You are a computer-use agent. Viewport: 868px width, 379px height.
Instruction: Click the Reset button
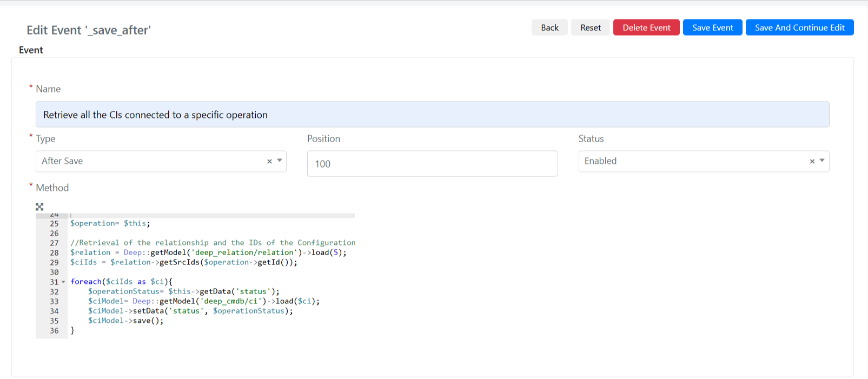591,28
